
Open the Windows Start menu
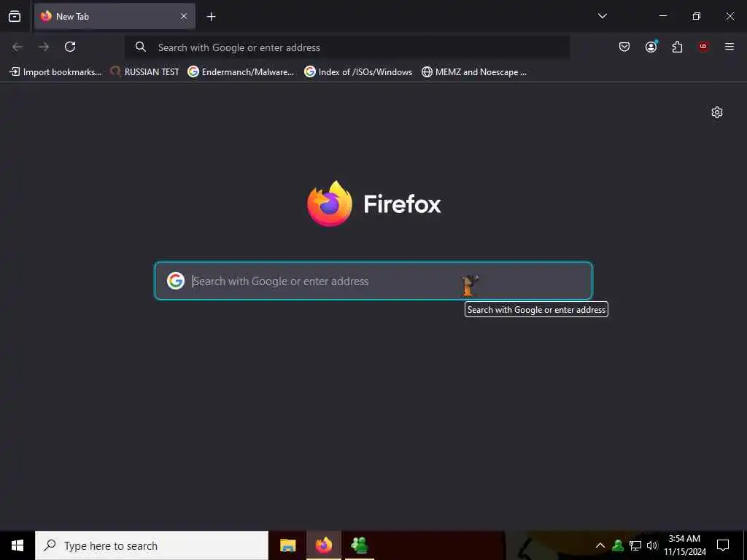pyautogui.click(x=18, y=545)
